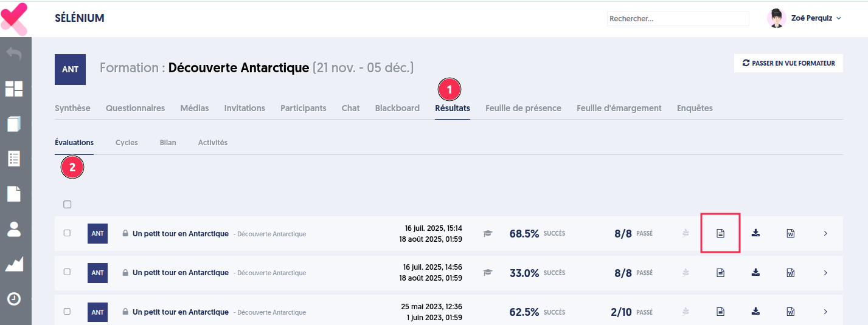Tick the select-all checkbox above the results
The height and width of the screenshot is (325, 868).
tap(68, 204)
